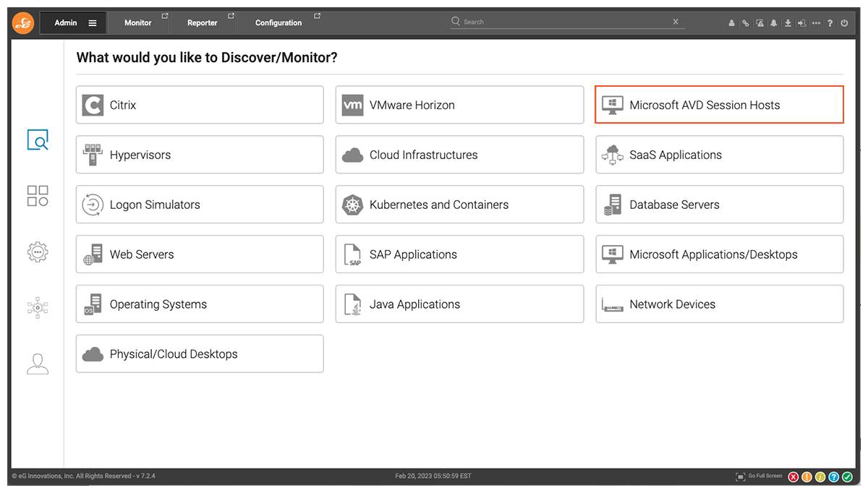Choose the Network Devices tile

720,304
